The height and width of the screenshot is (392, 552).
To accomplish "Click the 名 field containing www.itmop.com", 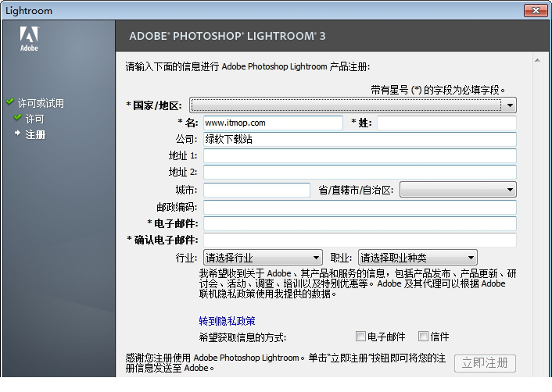I will (x=273, y=123).
